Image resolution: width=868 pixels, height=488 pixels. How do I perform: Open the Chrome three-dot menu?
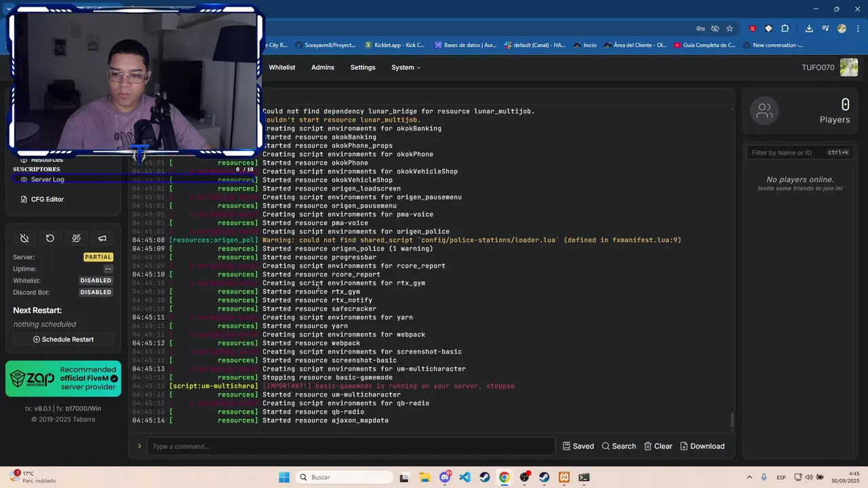coord(857,28)
